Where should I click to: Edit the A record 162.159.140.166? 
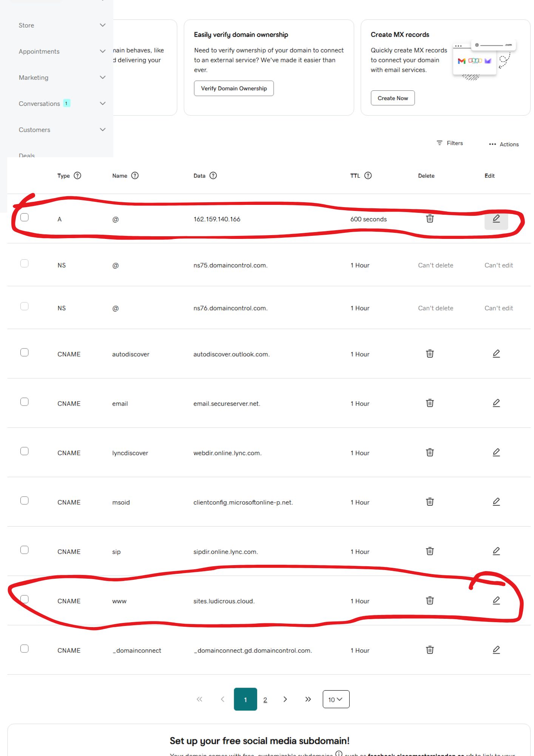tap(496, 218)
